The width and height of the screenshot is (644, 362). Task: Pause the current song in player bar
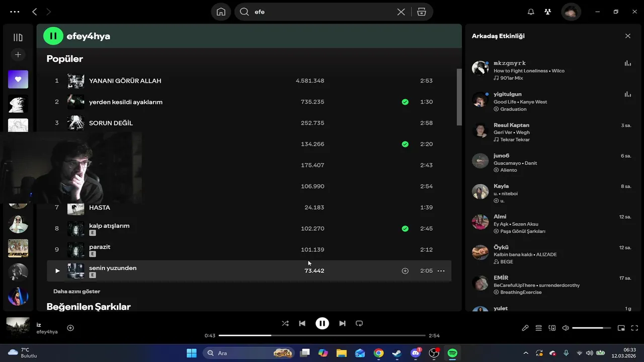(322, 323)
